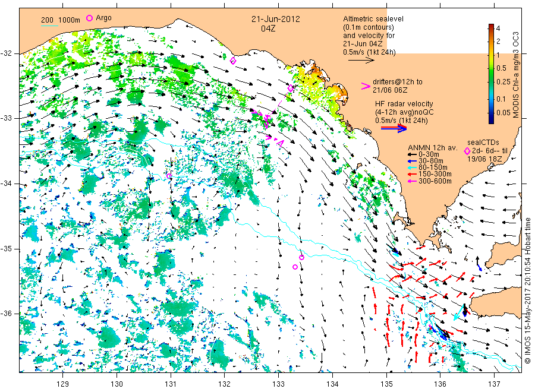Click the Altimetric sealevel legend text

tap(373, 19)
